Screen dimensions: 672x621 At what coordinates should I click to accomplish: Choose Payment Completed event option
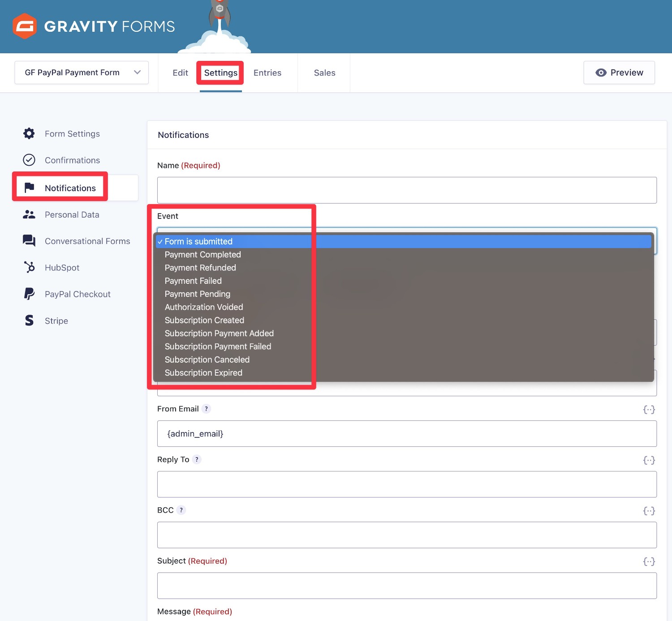coord(403,254)
